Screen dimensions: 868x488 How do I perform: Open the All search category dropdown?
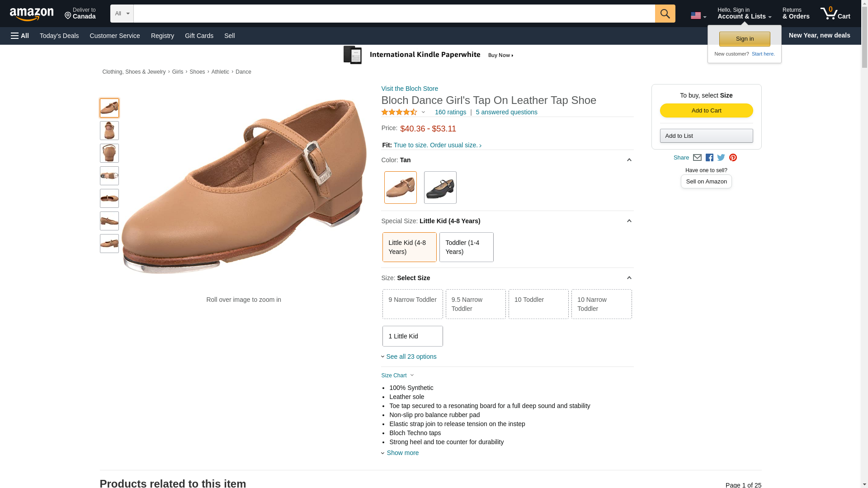point(122,14)
